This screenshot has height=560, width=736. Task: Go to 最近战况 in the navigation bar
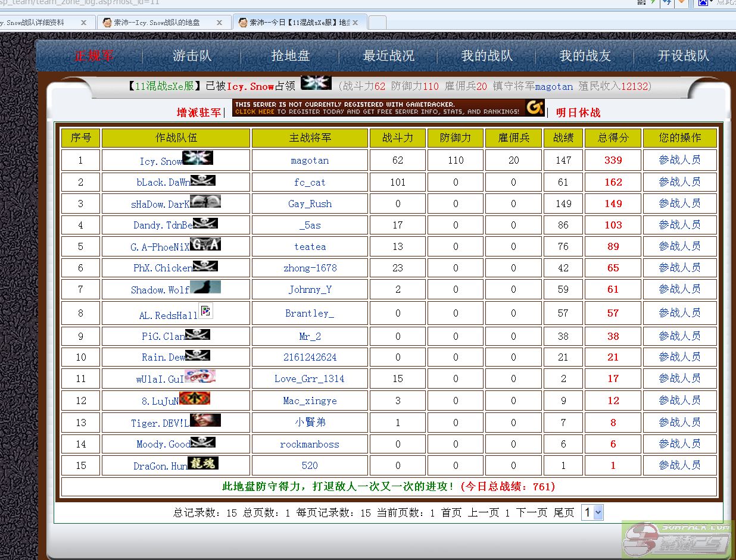click(389, 56)
